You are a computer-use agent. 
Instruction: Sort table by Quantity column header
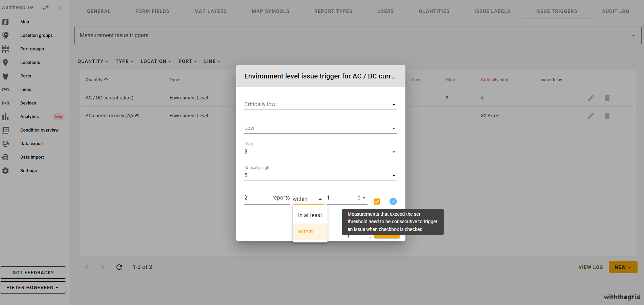(94, 80)
